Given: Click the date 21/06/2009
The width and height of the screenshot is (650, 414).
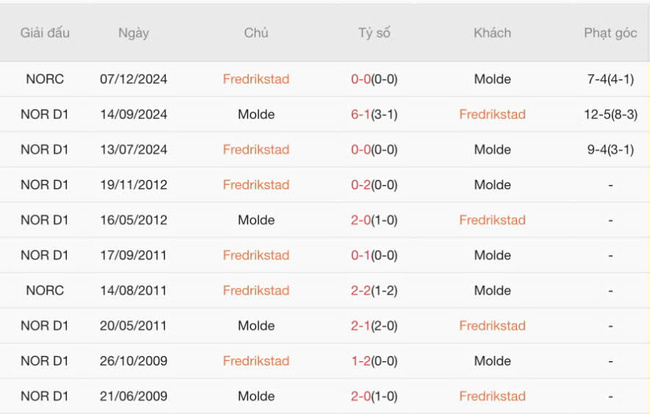Looking at the screenshot, I should (x=133, y=396).
